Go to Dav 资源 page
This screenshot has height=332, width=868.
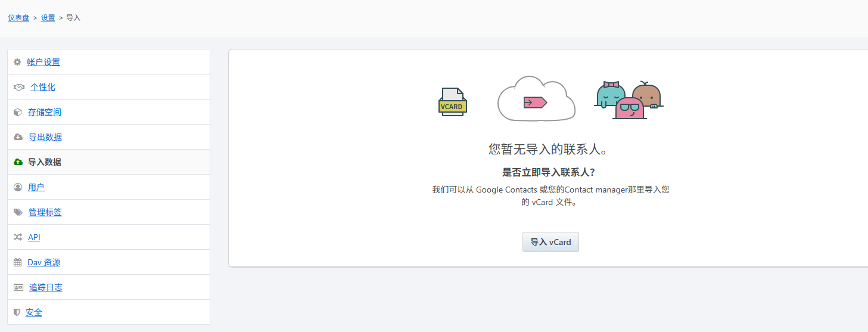click(x=44, y=262)
